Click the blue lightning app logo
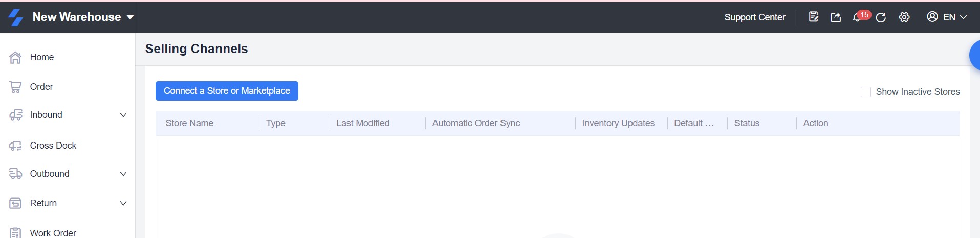Screen dimensions: 980x238 click(16, 17)
